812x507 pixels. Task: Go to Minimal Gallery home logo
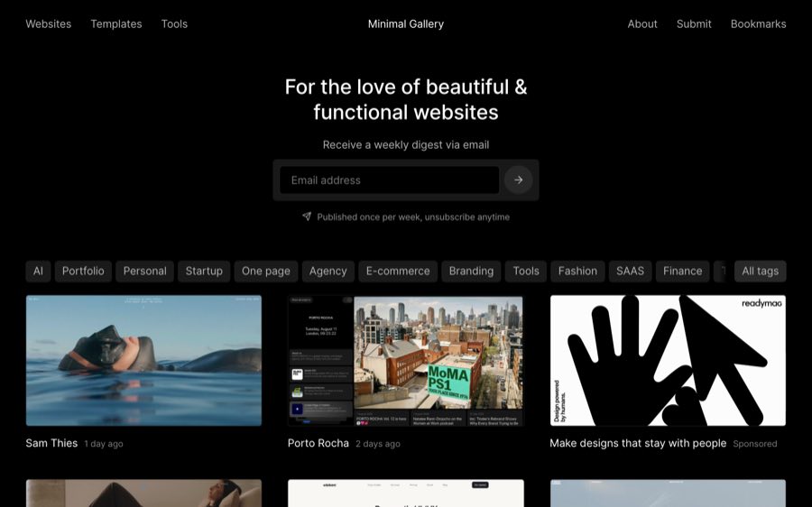point(406,23)
